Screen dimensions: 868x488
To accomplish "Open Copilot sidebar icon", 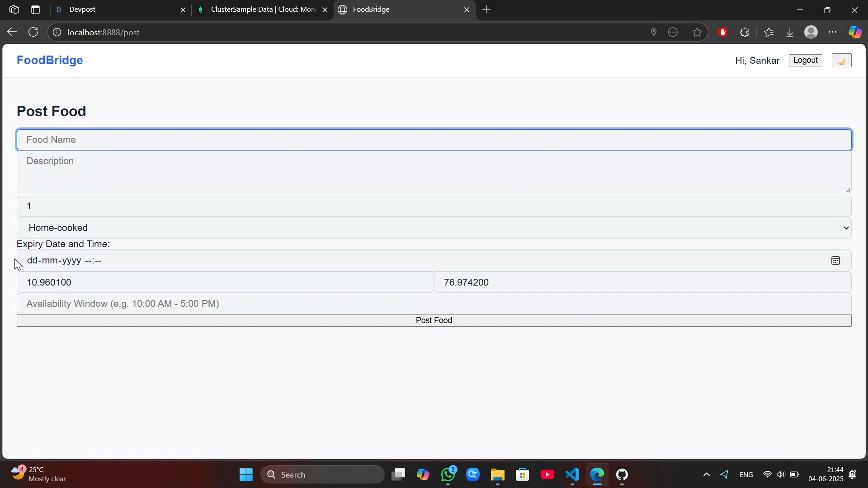I will [854, 32].
